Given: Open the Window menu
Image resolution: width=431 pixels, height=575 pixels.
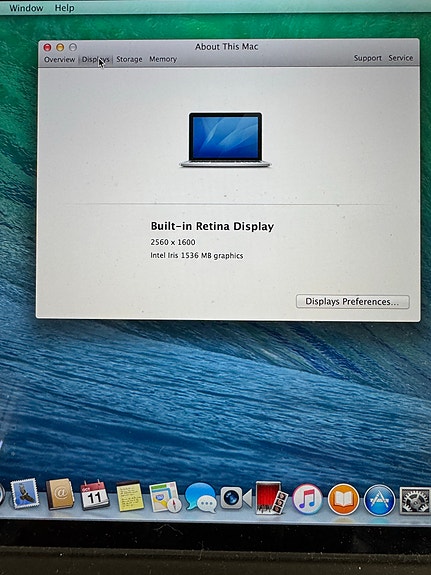Looking at the screenshot, I should pyautogui.click(x=26, y=8).
